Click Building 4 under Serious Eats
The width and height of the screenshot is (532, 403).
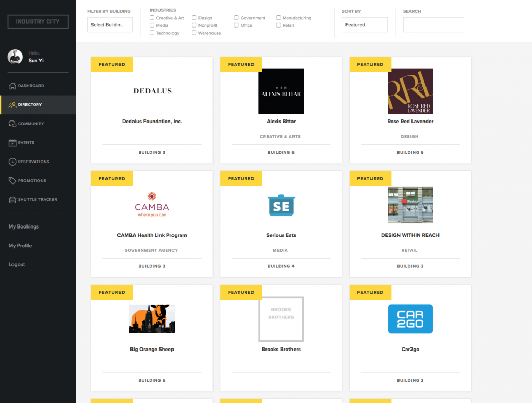point(281,266)
